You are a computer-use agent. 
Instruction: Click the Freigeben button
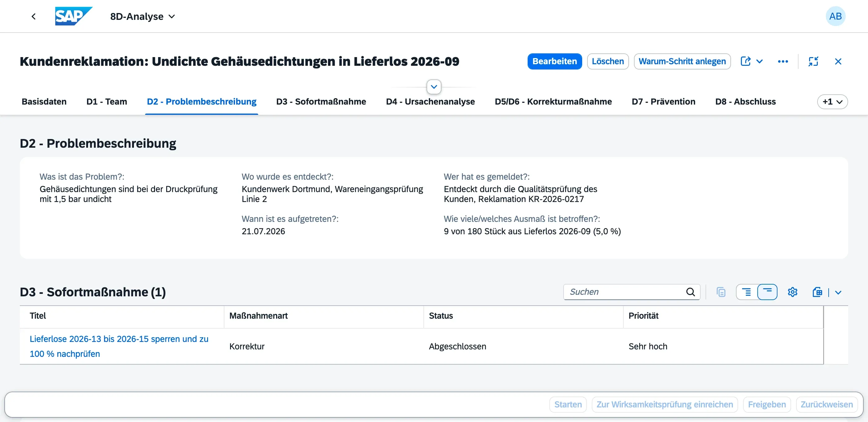coord(767,404)
